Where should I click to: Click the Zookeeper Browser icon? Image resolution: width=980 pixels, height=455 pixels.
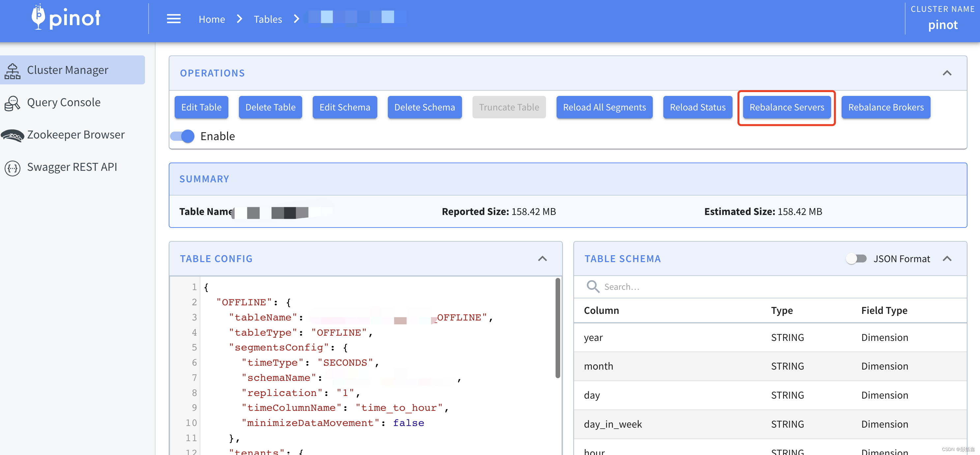coord(13,135)
